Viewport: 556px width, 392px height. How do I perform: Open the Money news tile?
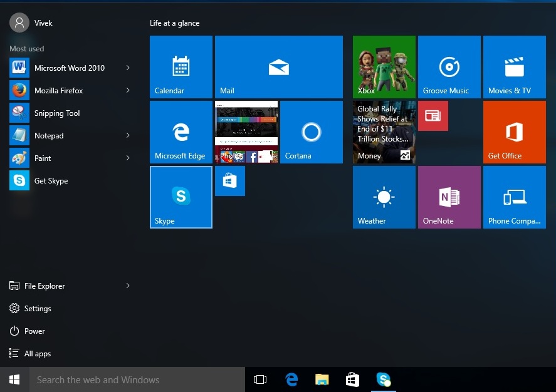(x=384, y=132)
